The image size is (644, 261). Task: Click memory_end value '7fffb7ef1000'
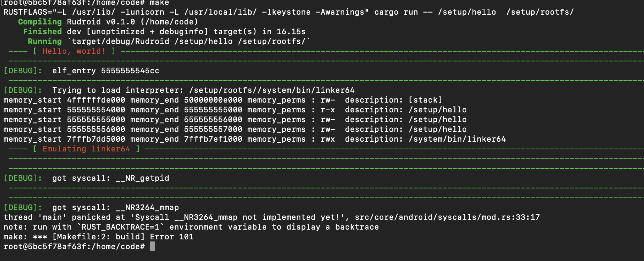(x=213, y=139)
